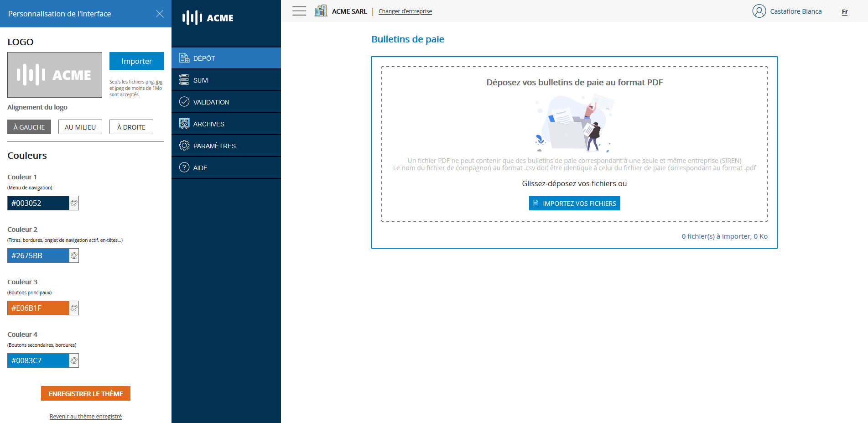Click the Changer d'entreprise link

405,11
